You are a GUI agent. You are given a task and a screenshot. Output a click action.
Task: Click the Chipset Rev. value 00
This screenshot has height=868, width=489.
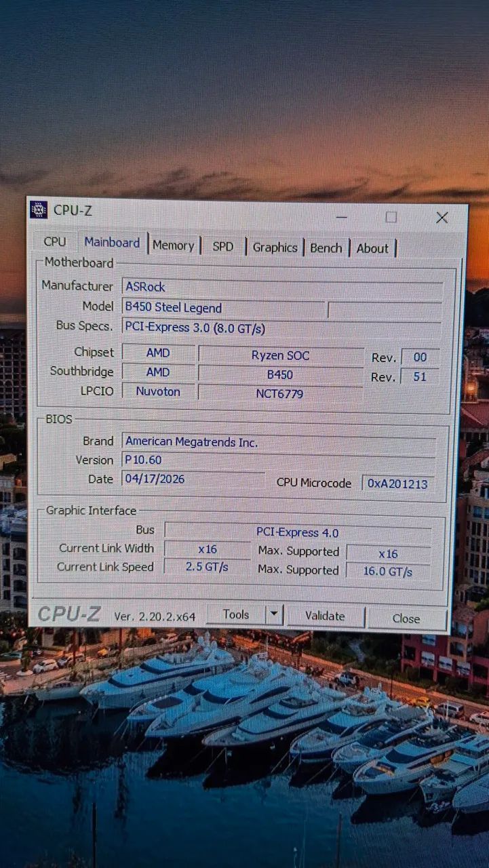420,357
